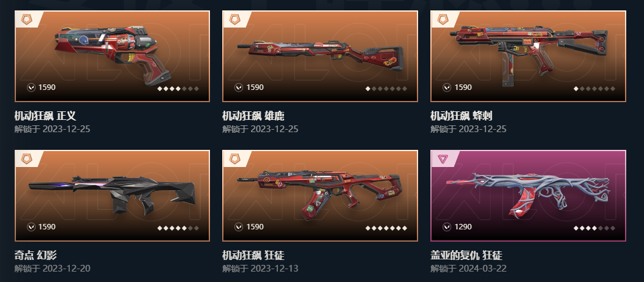
Task: Click the VP currency icon beside 1290
Action: tap(447, 226)
